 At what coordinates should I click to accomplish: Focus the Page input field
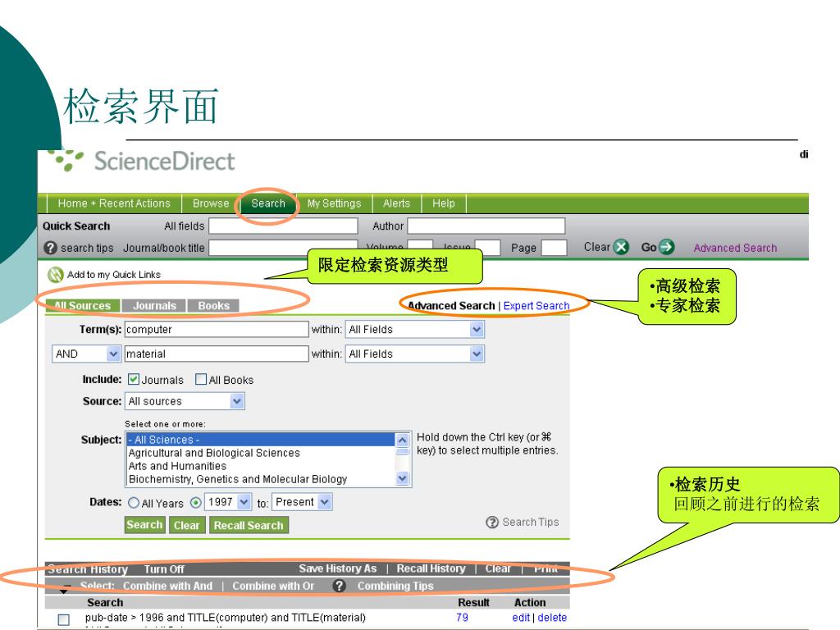click(554, 248)
